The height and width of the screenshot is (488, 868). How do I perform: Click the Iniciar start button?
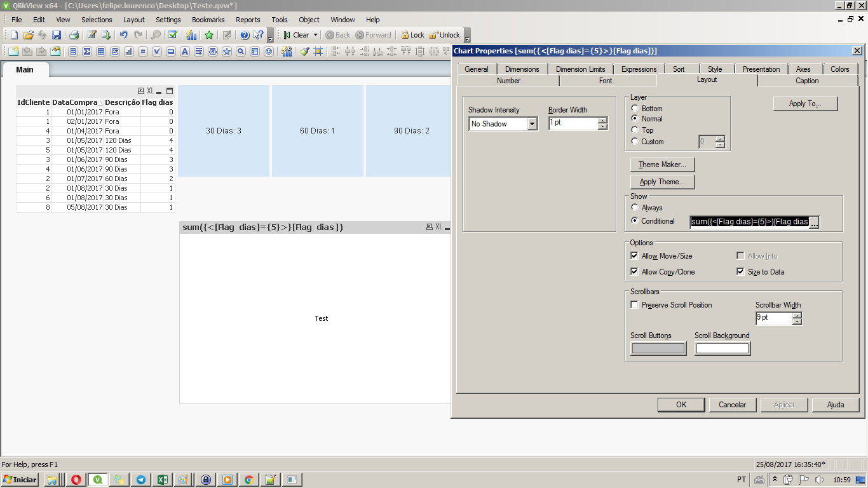(x=20, y=480)
